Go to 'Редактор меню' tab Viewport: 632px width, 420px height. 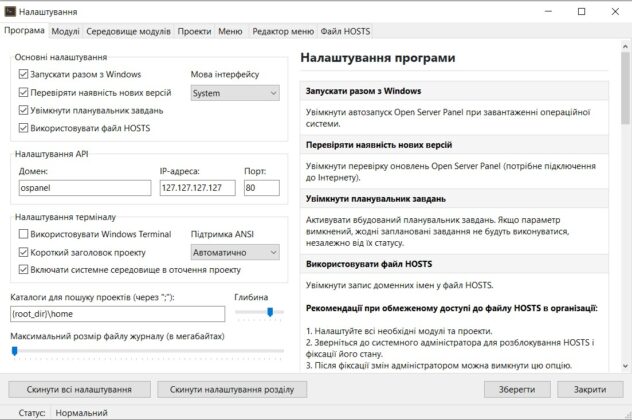click(x=282, y=32)
